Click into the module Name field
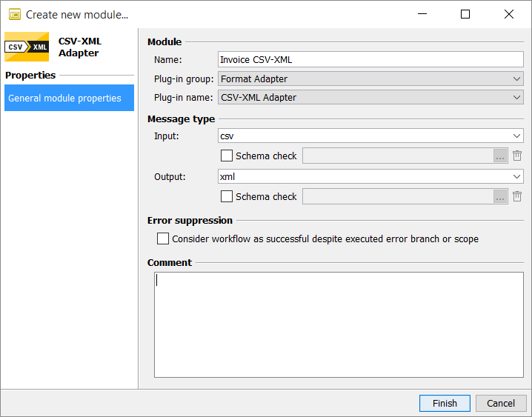Image resolution: width=532 pixels, height=417 pixels. pyautogui.click(x=370, y=60)
